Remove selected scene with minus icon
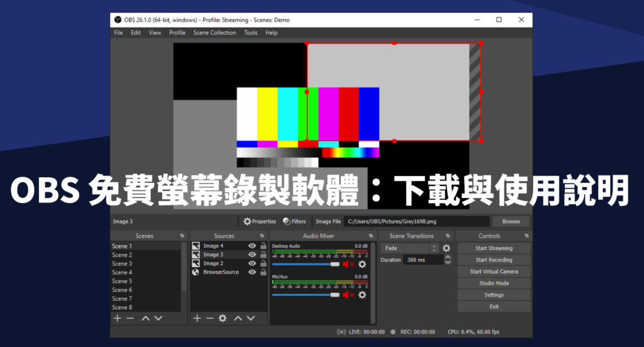Image resolution: width=644 pixels, height=347 pixels. [x=130, y=318]
